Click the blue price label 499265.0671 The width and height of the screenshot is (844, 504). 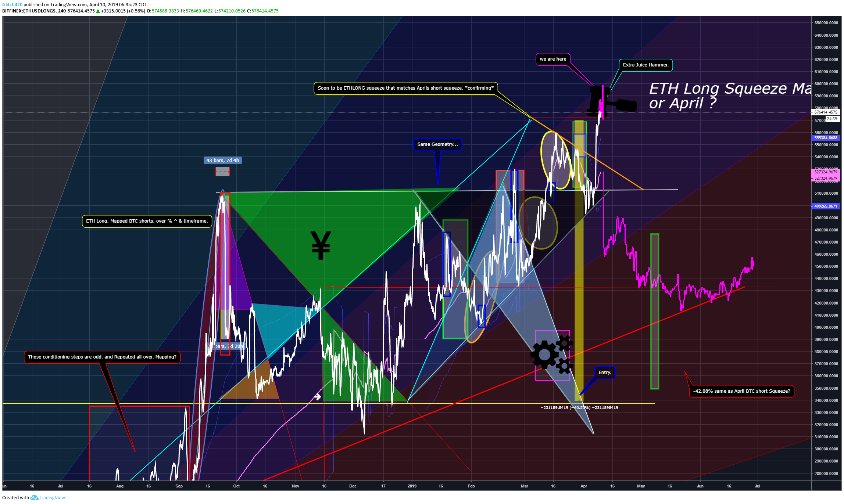(x=825, y=206)
